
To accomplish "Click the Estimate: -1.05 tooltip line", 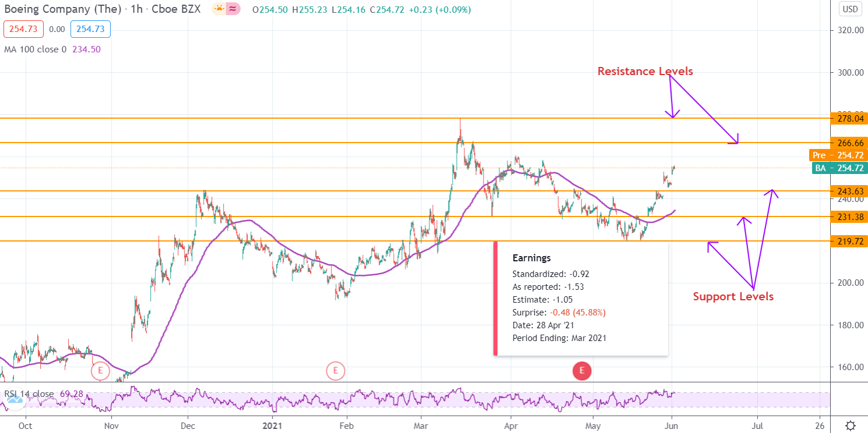I will click(x=542, y=299).
